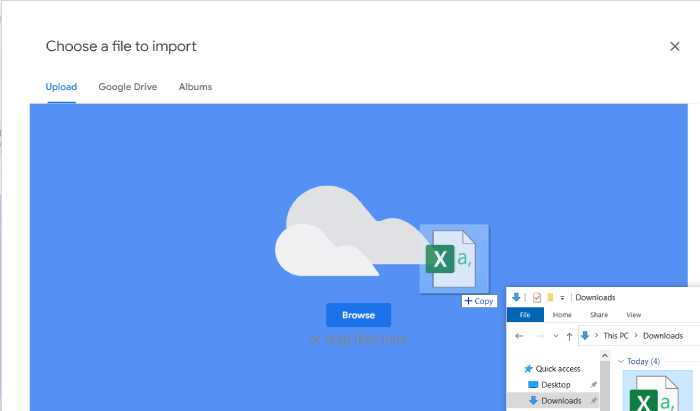Select Desktop in navigation pane
Screen dimensions: 700x411
(556, 385)
